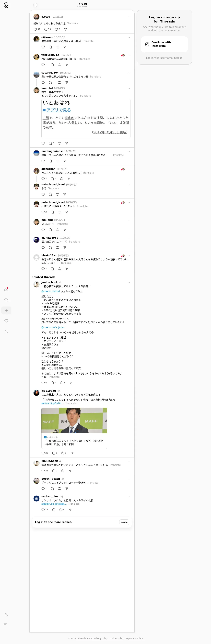Open Cookies Policy footer link

click(117, 638)
